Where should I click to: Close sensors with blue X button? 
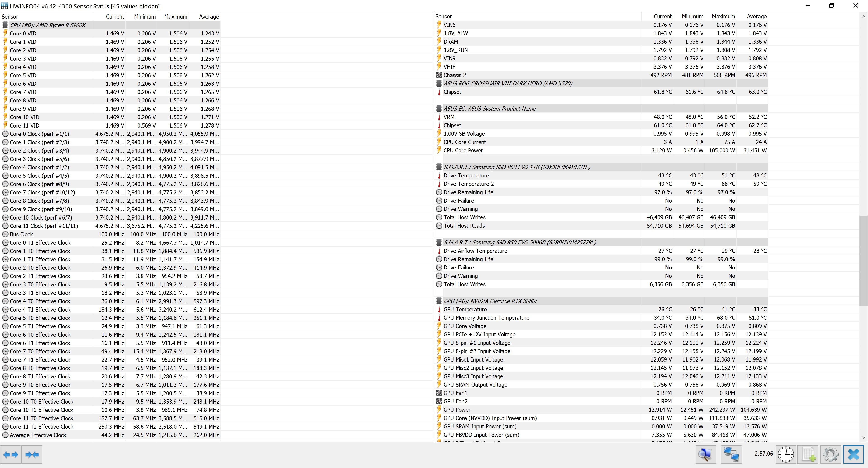pos(854,454)
